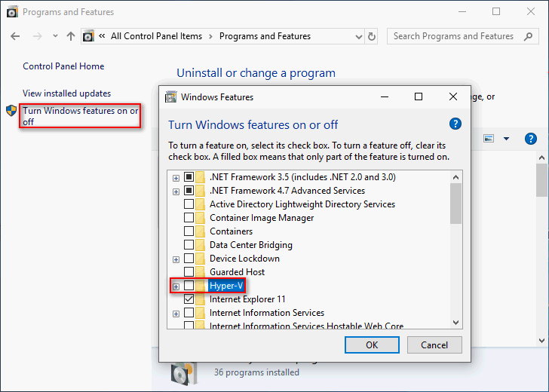Image resolution: width=549 pixels, height=392 pixels.
Task: Click the view options icon in toolbar
Action: 489,139
